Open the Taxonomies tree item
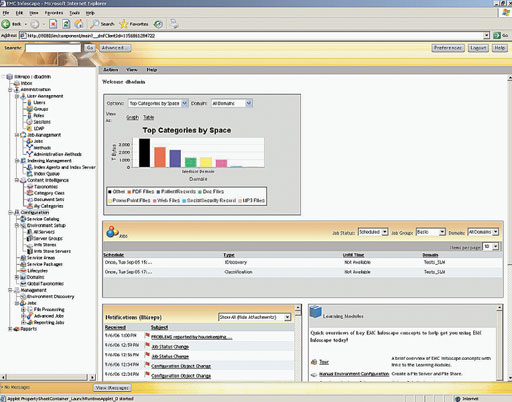Screen dimensions: 512x402 pos(46,187)
